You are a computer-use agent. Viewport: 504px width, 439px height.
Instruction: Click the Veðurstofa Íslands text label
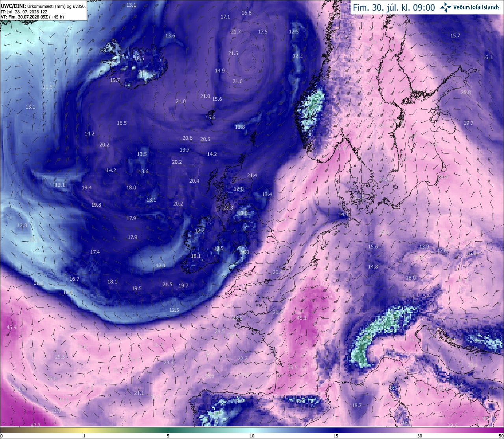[x=476, y=7]
